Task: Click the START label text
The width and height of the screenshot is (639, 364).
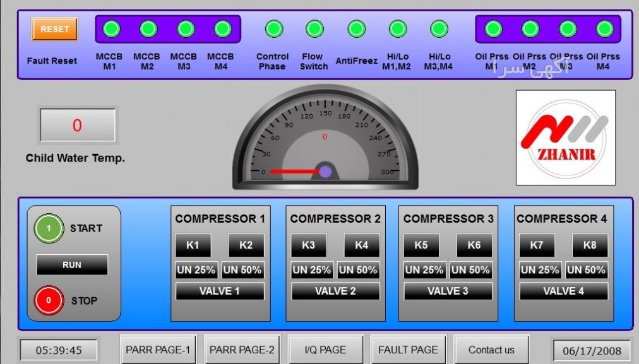Action: [x=86, y=228]
